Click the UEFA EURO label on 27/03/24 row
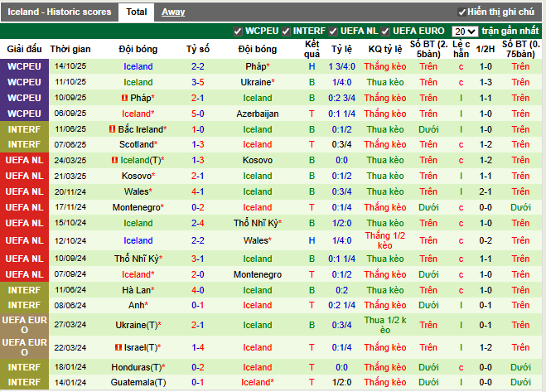Image resolution: width=546 pixels, height=392 pixels. pyautogui.click(x=24, y=325)
